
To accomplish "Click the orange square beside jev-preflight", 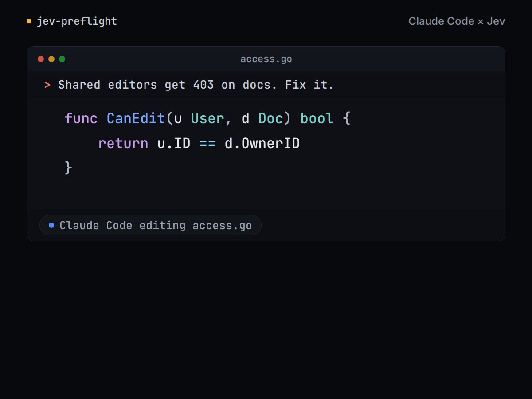I will pyautogui.click(x=29, y=21).
